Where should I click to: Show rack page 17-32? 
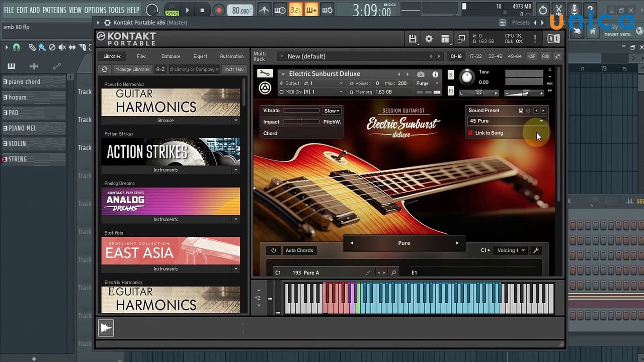coord(475,56)
